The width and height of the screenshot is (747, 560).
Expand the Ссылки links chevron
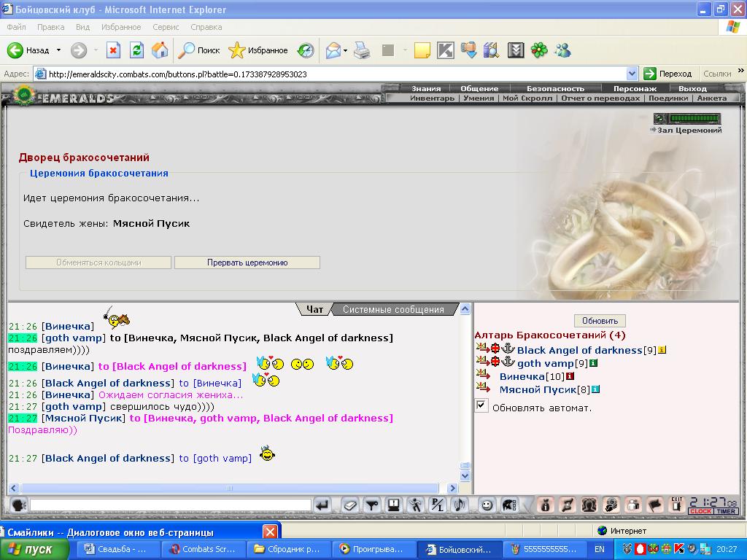(x=740, y=71)
